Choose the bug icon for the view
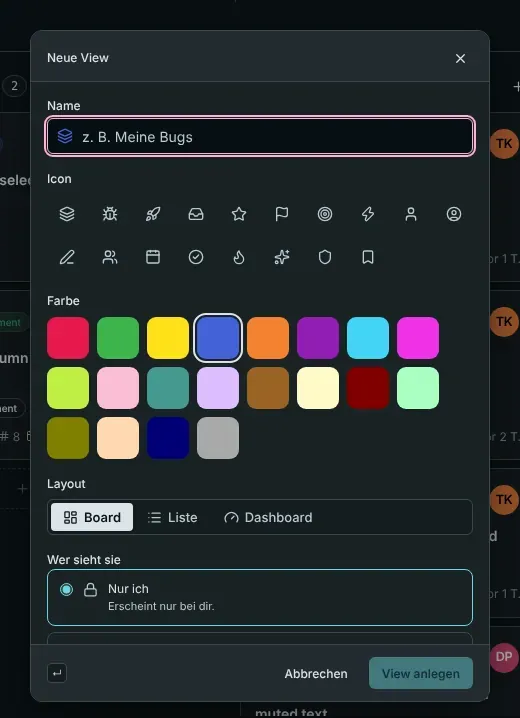Viewport: 520px width, 718px height. [110, 214]
